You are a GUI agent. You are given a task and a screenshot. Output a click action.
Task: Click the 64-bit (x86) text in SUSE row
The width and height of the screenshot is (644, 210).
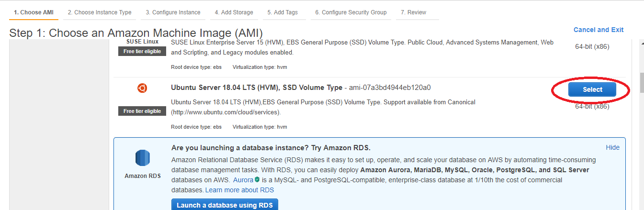pos(592,47)
